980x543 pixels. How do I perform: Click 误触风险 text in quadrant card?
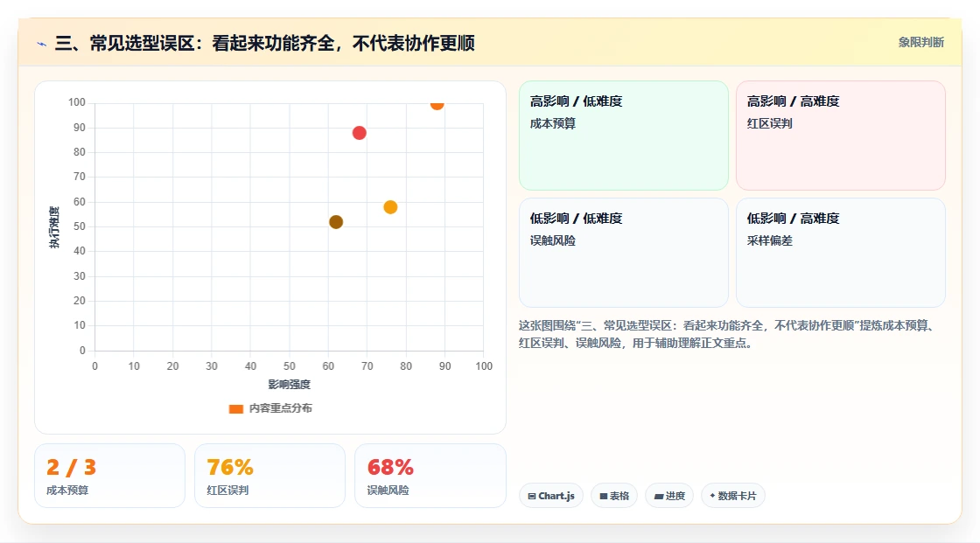pyautogui.click(x=552, y=240)
